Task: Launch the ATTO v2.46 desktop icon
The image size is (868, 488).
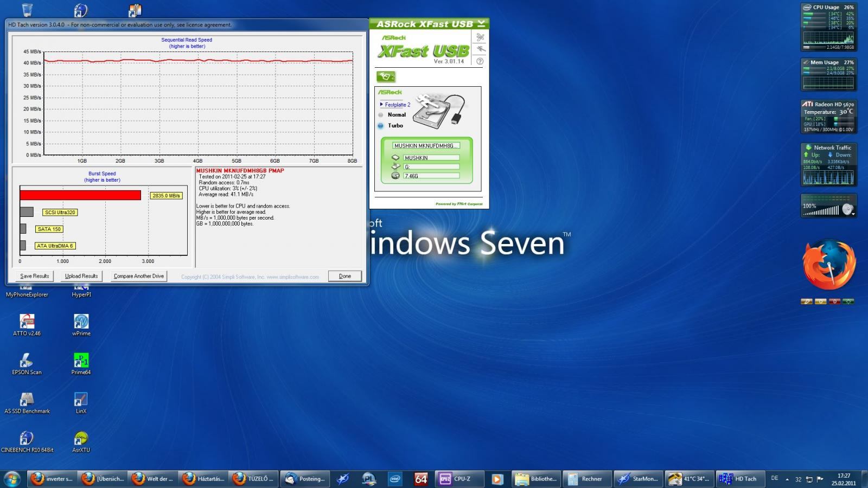Action: 27,325
